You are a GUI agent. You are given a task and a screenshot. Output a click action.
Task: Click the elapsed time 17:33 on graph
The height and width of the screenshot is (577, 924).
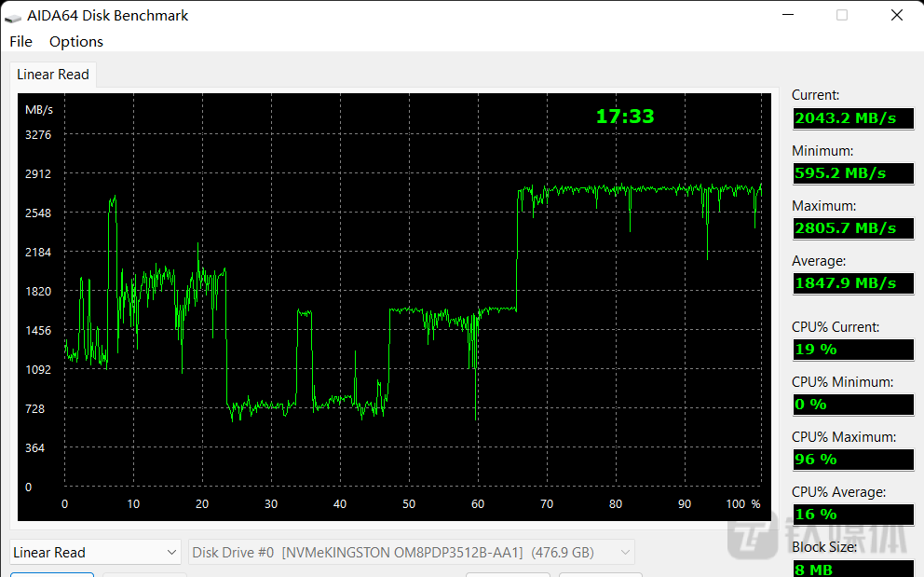[625, 117]
